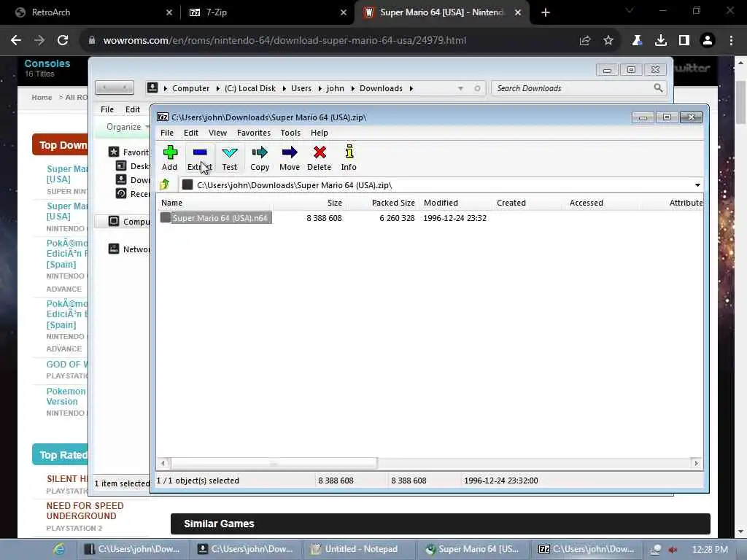This screenshot has width=747, height=560.
Task: Open the 7-Zip View menu
Action: pos(217,133)
